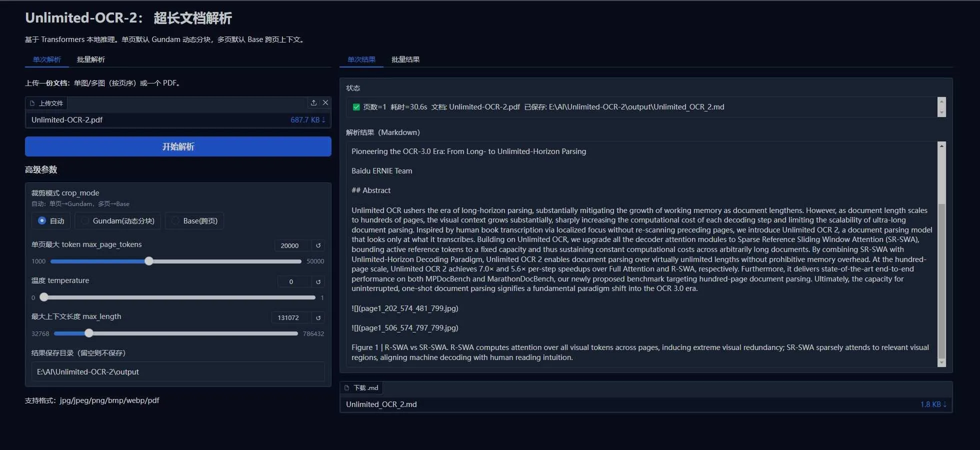980x450 pixels.
Task: Reset max_page_tokens value with reset icon
Action: [318, 245]
